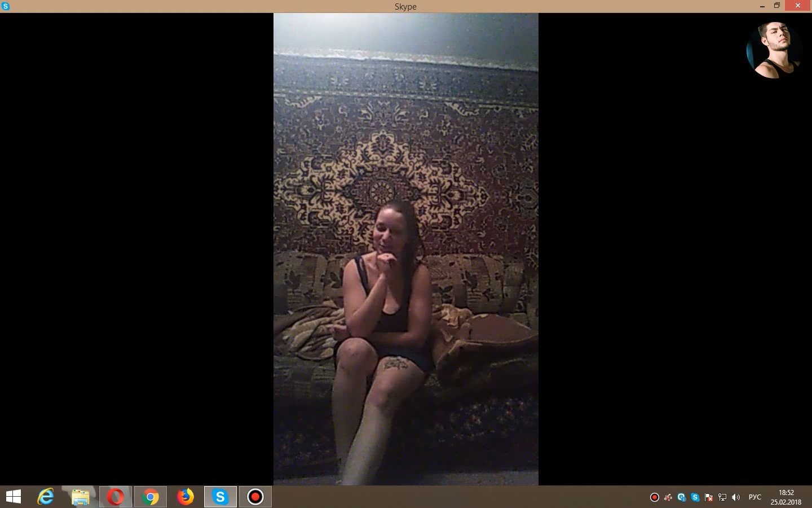Open Action Center flag icon
Image resolution: width=812 pixels, height=508 pixels.
pyautogui.click(x=709, y=497)
